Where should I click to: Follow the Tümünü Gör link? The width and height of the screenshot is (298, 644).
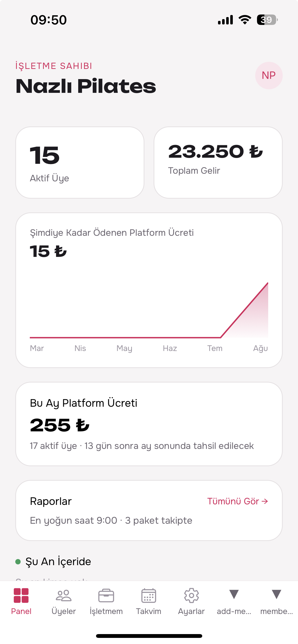tap(237, 501)
